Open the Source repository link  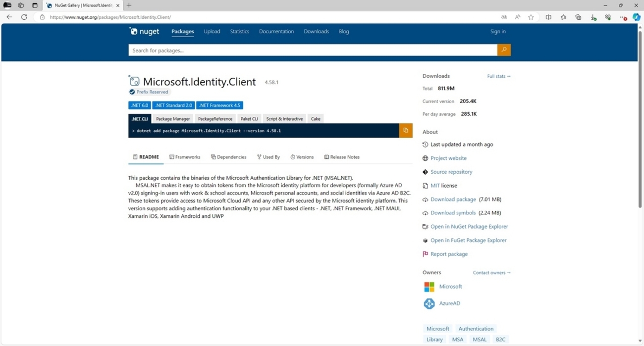451,172
